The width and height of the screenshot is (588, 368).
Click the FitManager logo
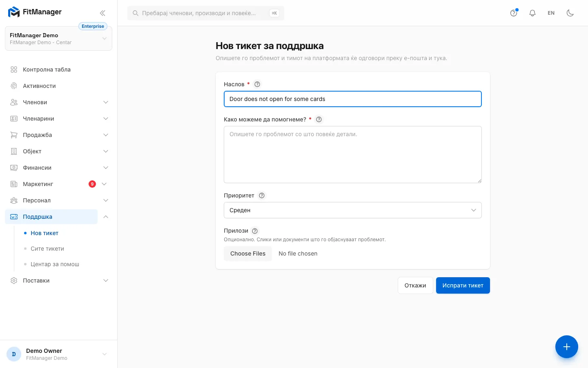(35, 12)
